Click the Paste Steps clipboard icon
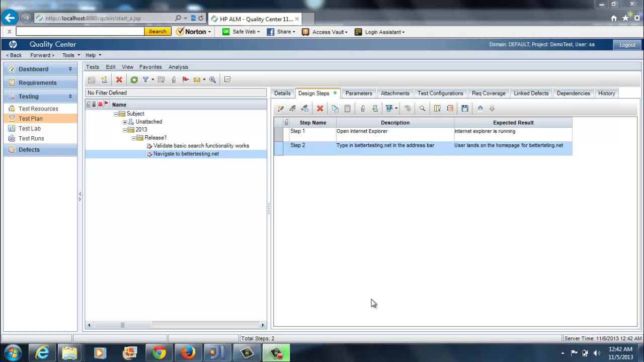Image resolution: width=644 pixels, height=362 pixels. click(x=347, y=108)
